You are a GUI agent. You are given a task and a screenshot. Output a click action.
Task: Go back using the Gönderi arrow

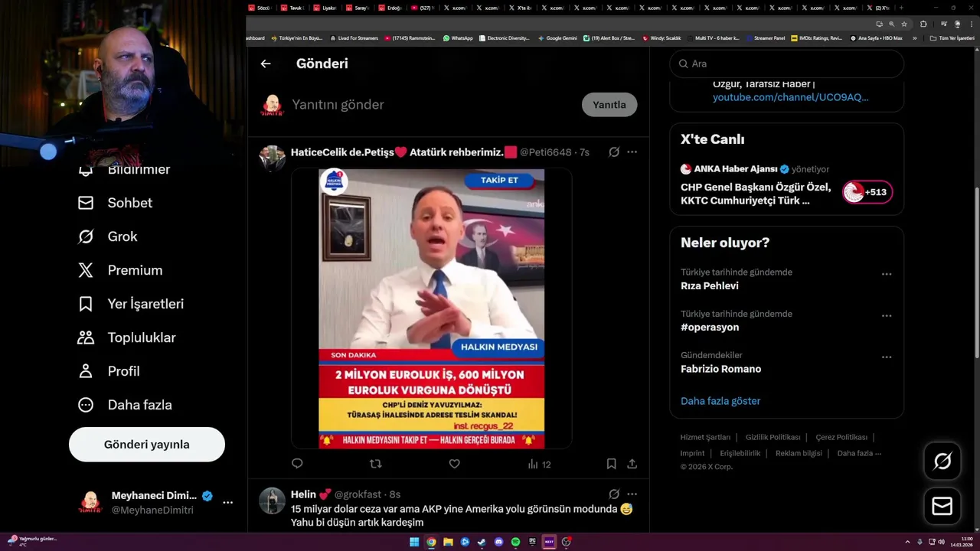(266, 64)
